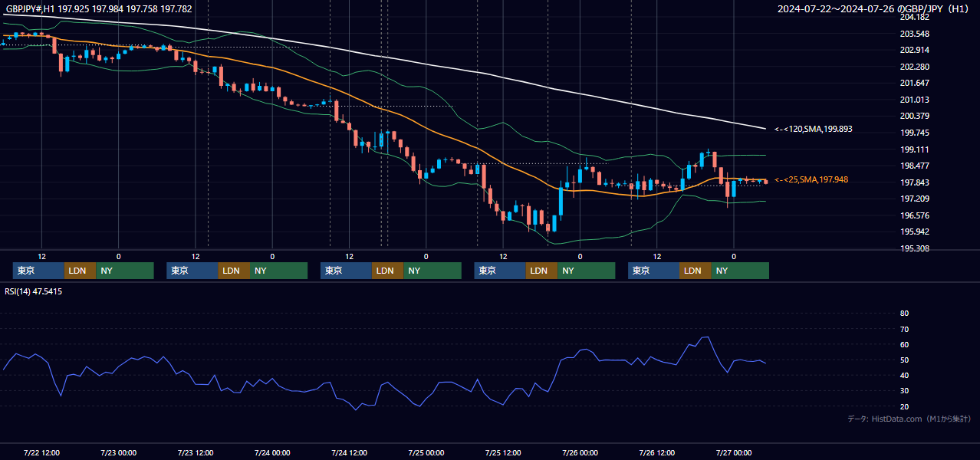
Task: Click the 7/23 12:00 time label
Action: (x=196, y=453)
